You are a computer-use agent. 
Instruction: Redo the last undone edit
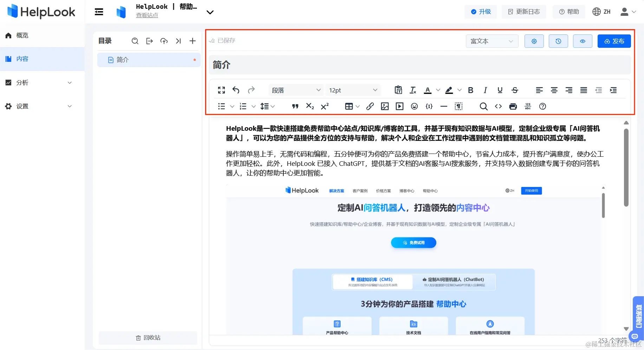click(x=251, y=90)
